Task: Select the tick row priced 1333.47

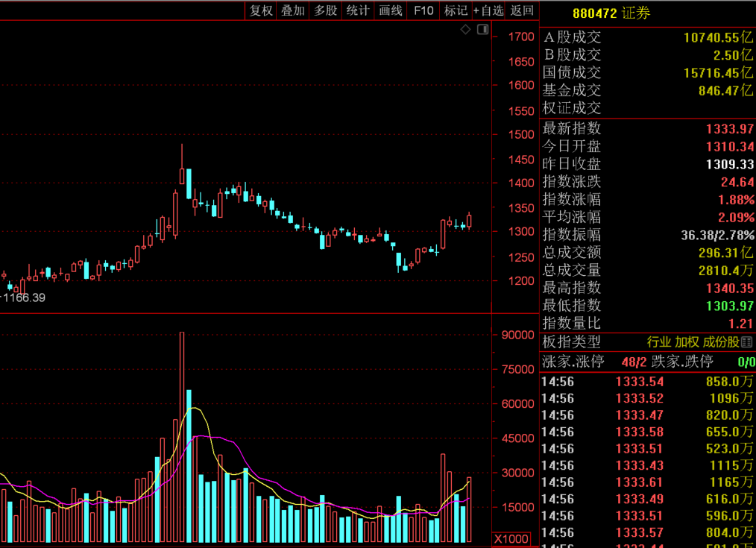Action: 647,415
